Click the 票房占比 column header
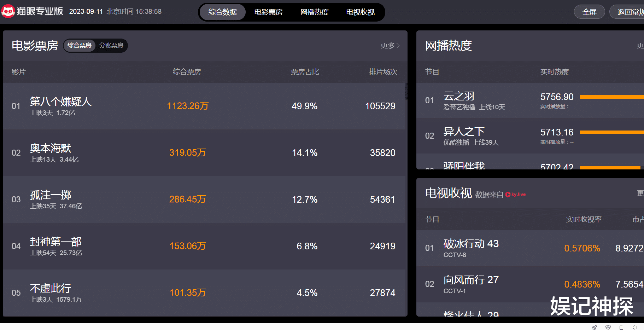This screenshot has width=644, height=330. pos(305,72)
